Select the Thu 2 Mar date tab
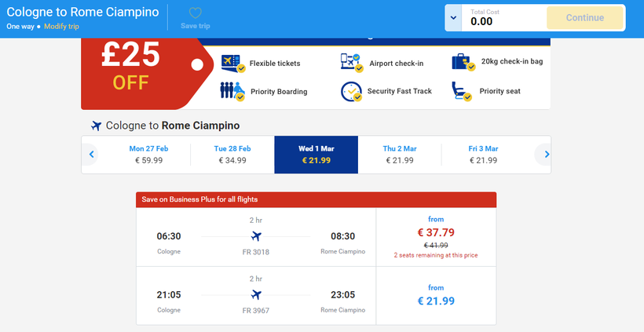The height and width of the screenshot is (332, 644). click(x=400, y=155)
